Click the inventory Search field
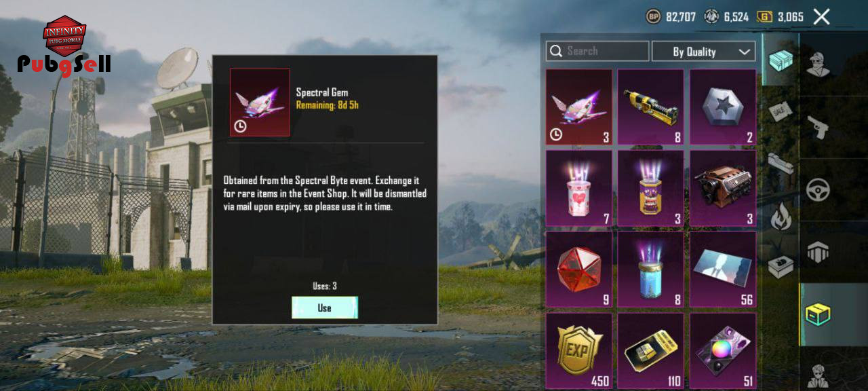868x391 pixels. pos(597,51)
